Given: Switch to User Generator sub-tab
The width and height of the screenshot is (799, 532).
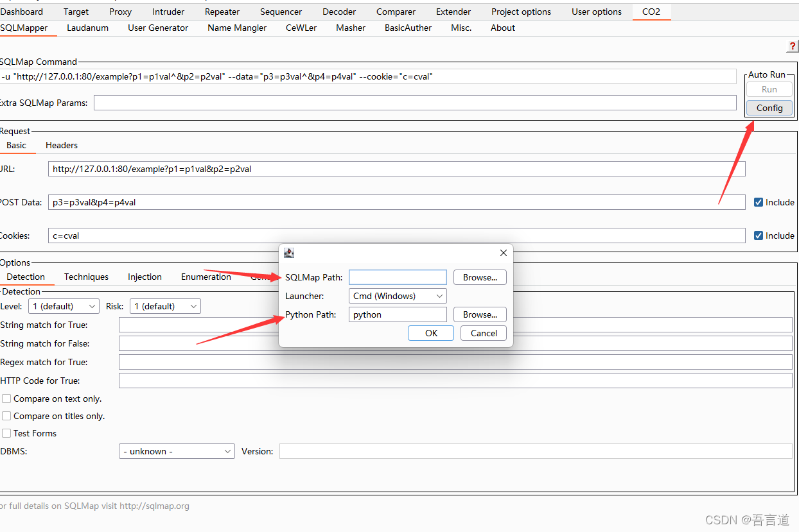Looking at the screenshot, I should pyautogui.click(x=158, y=28).
